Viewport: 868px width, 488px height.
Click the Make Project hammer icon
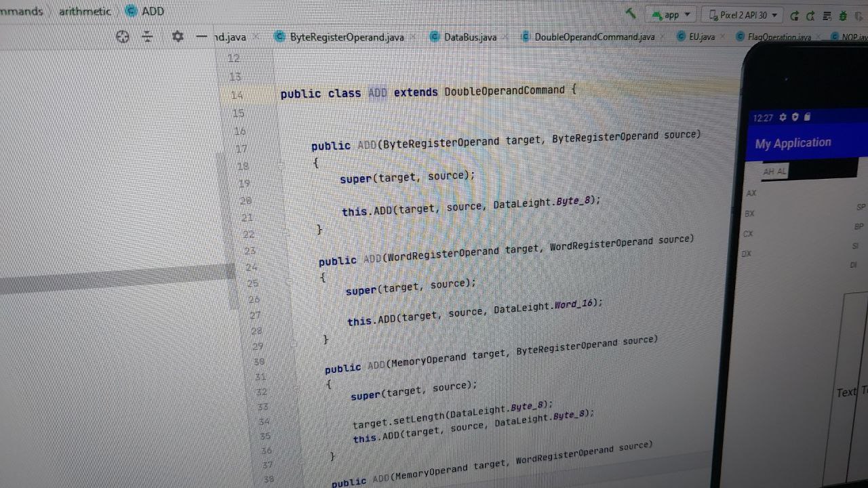pos(631,13)
